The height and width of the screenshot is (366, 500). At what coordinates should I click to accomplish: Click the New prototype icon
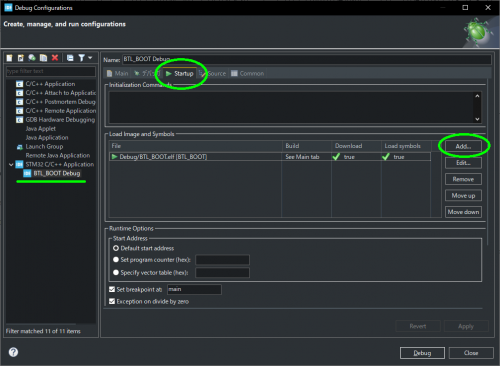tap(21, 58)
